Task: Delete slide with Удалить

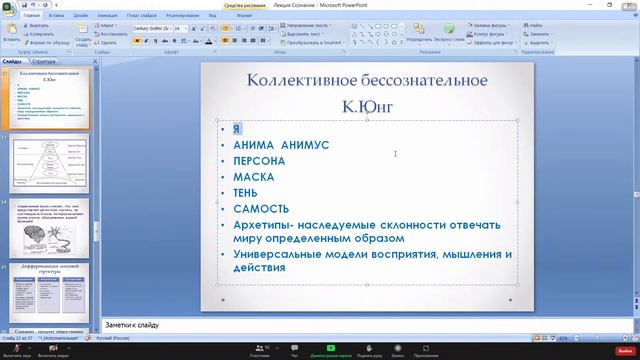Action: click(x=105, y=43)
